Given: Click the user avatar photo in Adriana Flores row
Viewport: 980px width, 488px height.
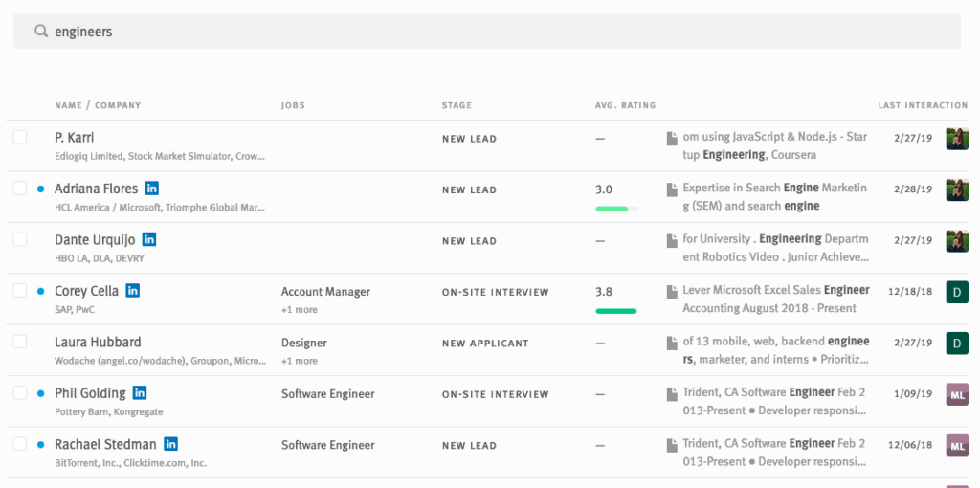Looking at the screenshot, I should [x=957, y=190].
